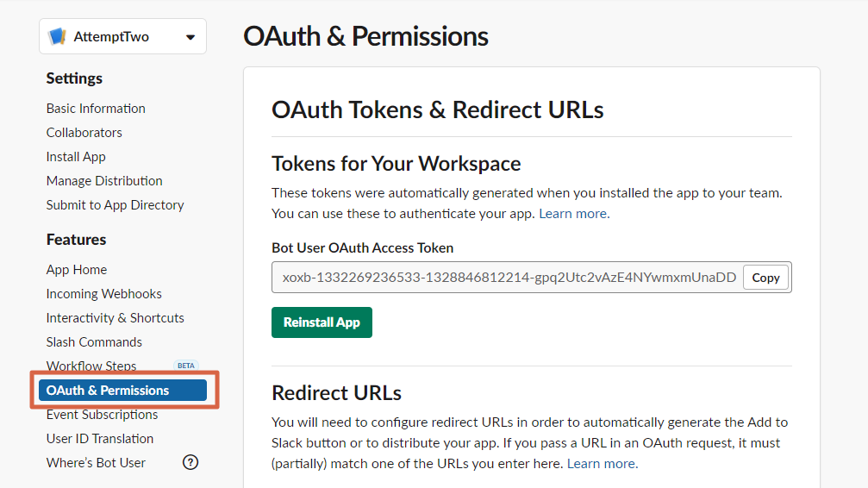The width and height of the screenshot is (868, 488).
Task: Expand app list using the dropdown arrow
Action: (190, 37)
